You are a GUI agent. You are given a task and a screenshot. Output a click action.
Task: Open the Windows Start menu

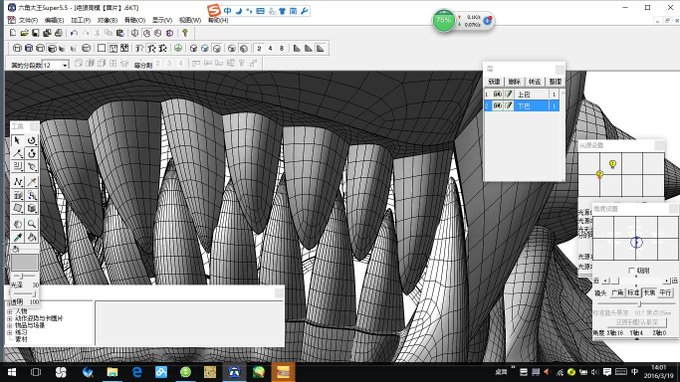click(x=12, y=372)
